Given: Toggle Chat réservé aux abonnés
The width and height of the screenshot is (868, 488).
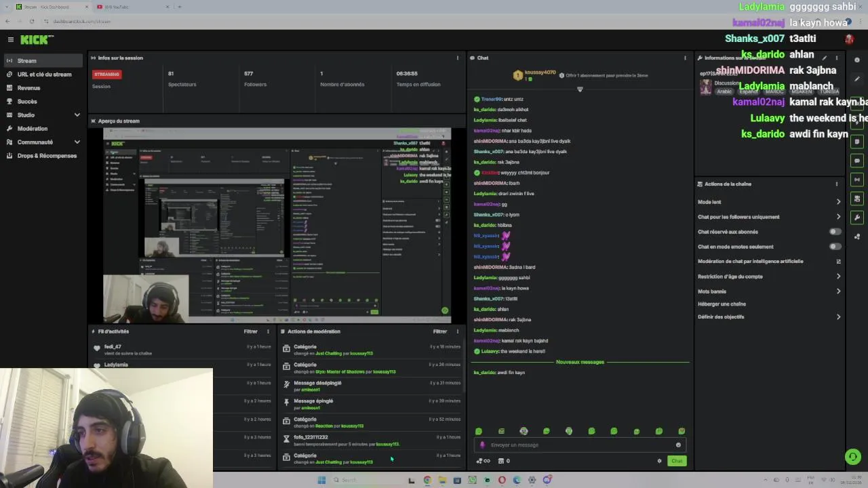Looking at the screenshot, I should click(x=835, y=232).
